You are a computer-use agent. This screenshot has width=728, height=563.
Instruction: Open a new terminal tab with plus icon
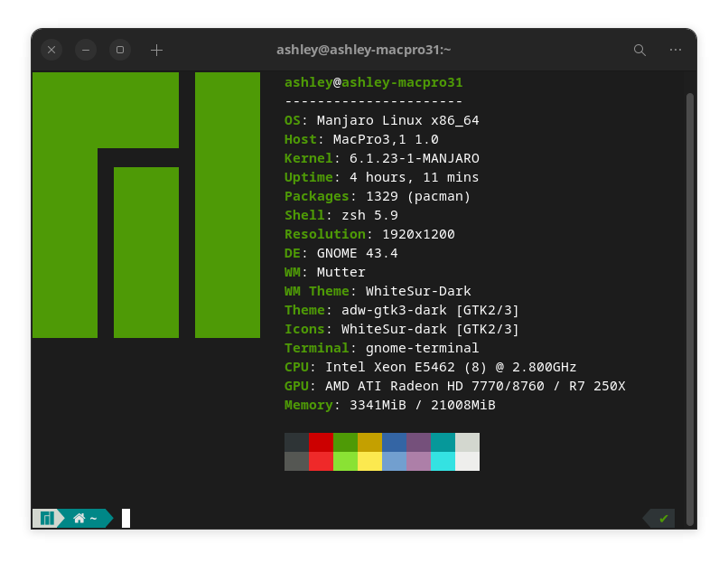[156, 51]
